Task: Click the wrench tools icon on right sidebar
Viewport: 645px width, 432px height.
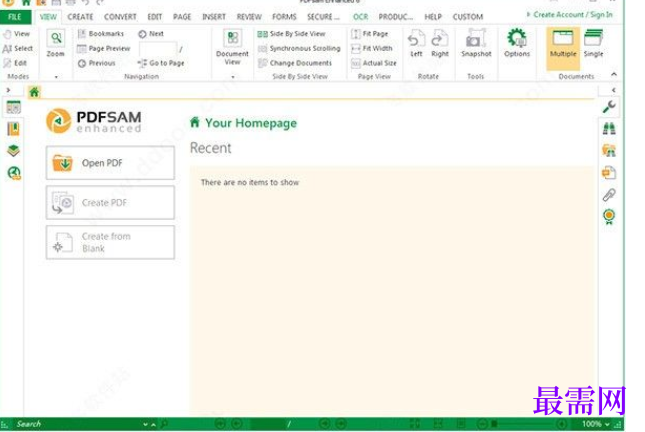Action: coord(609,107)
